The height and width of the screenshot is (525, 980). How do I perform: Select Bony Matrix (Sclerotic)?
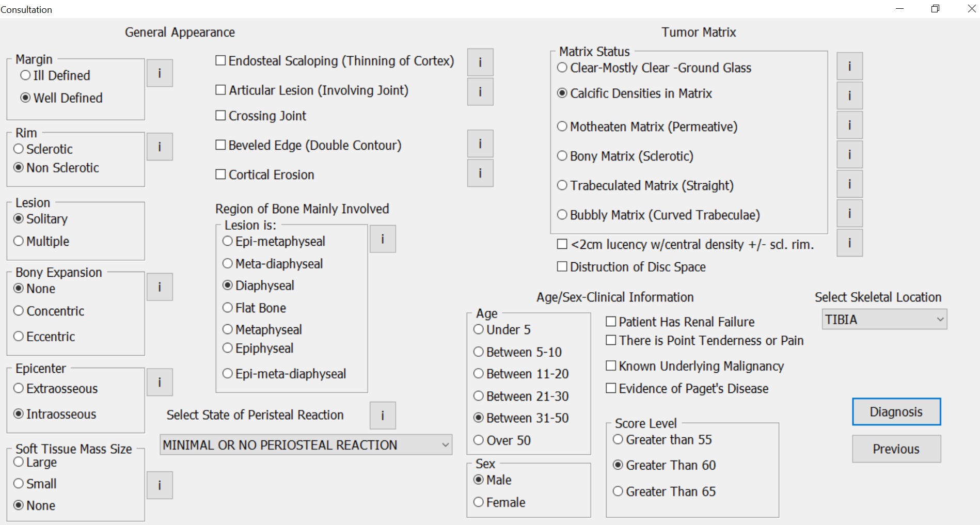point(625,156)
